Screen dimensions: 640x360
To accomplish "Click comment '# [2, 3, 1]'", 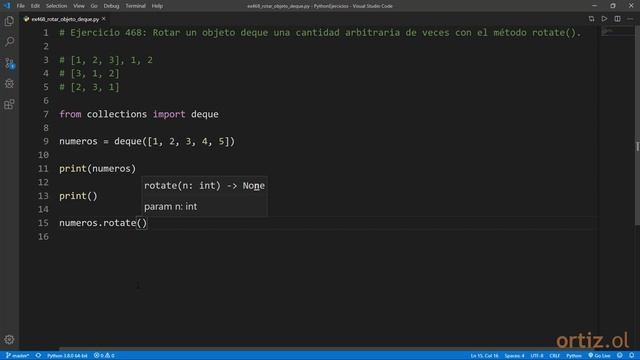I will click(x=89, y=87).
